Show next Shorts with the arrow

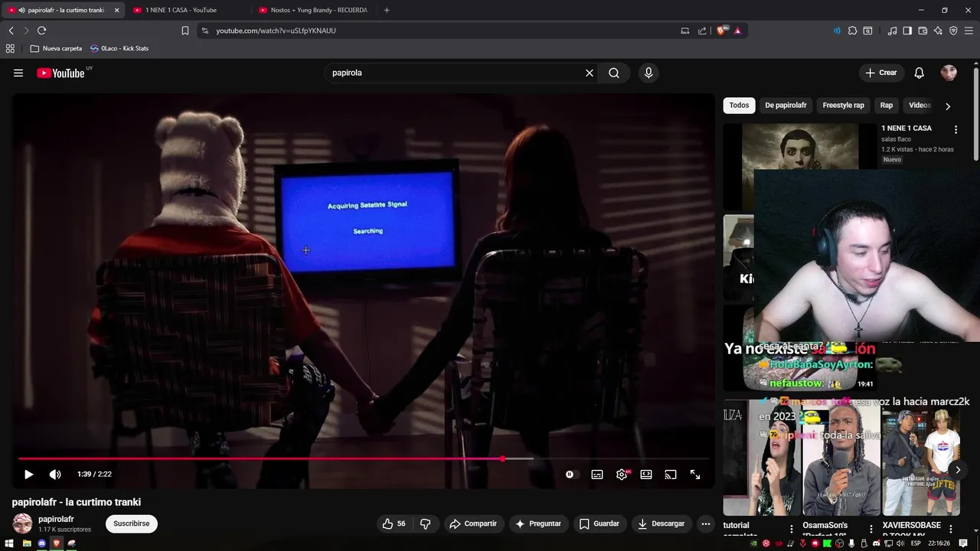(x=958, y=470)
